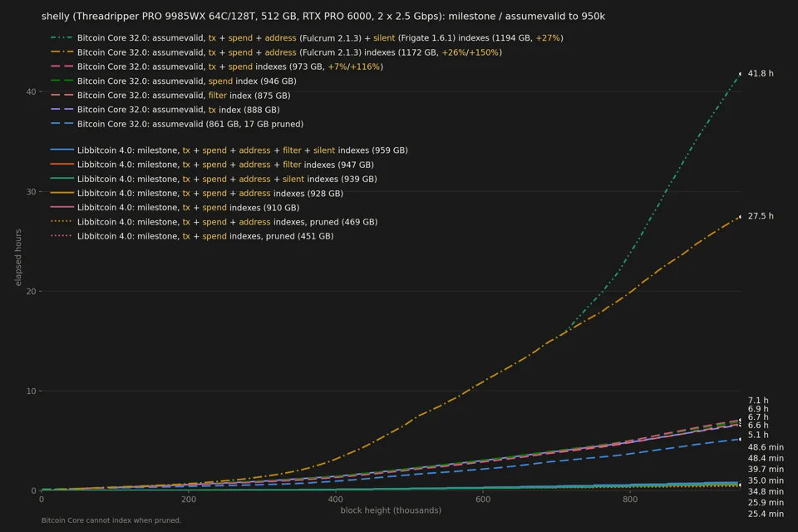Click the "block height (thousands)" x-axis title

[x=391, y=510]
